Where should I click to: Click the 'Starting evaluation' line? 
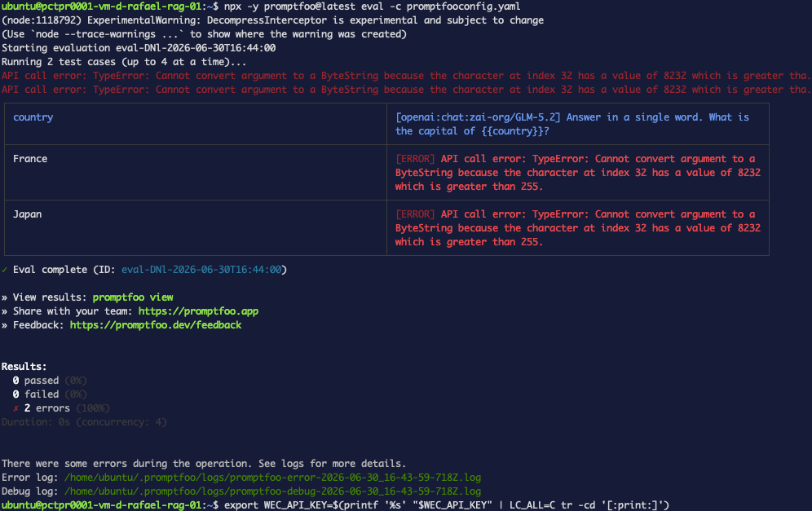(x=139, y=48)
